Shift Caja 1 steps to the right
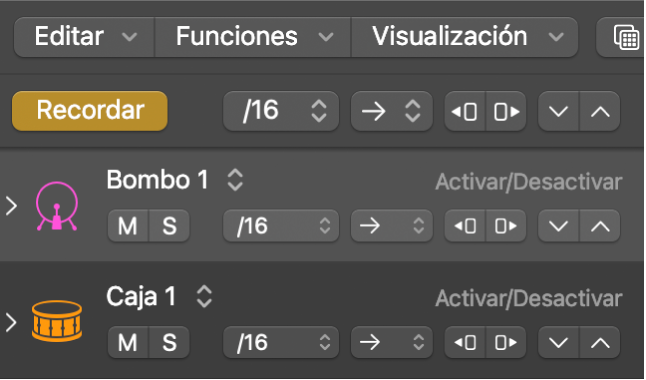The width and height of the screenshot is (646, 380). 506,342
